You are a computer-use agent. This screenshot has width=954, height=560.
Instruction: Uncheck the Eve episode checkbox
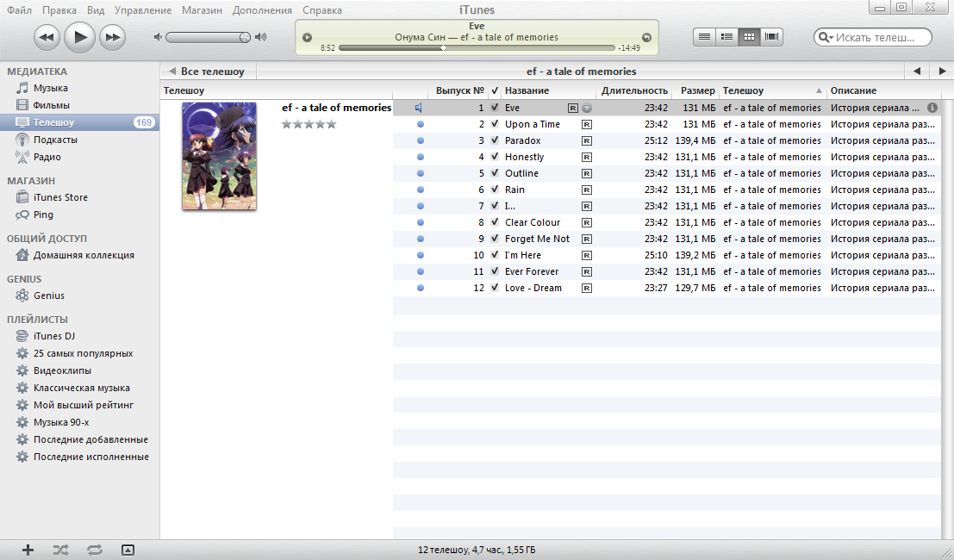(495, 108)
